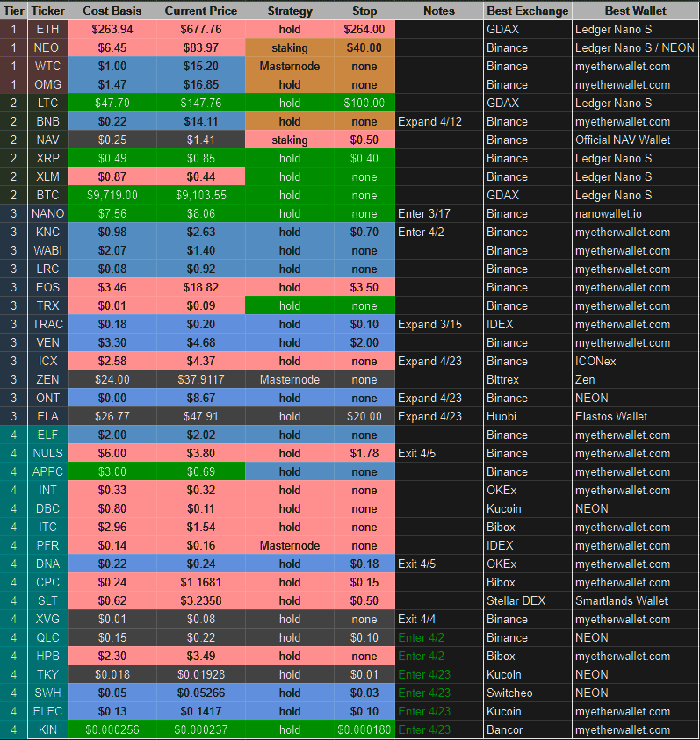
Task: Select the Switcheo exchange cell
Action: (528, 693)
